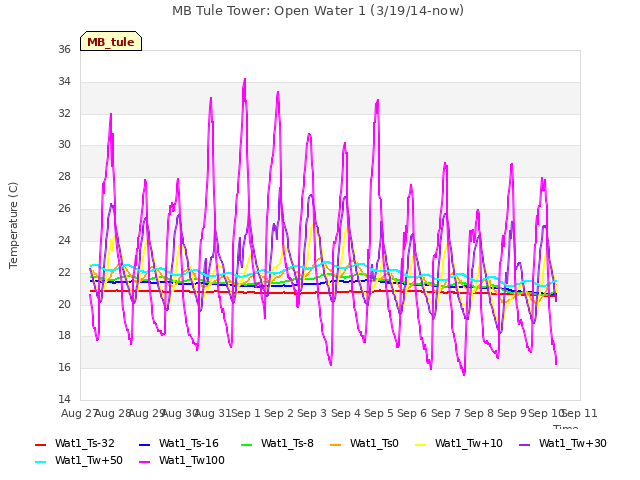Select the Wat1_Ts-8 legend label
Screen dimensions: 640x480
pos(287,443)
